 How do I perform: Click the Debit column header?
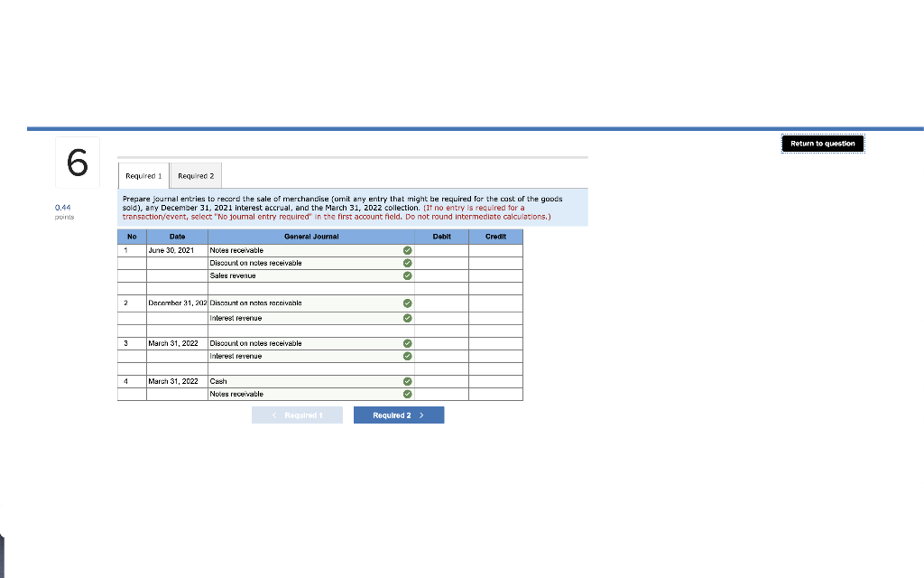(442, 237)
